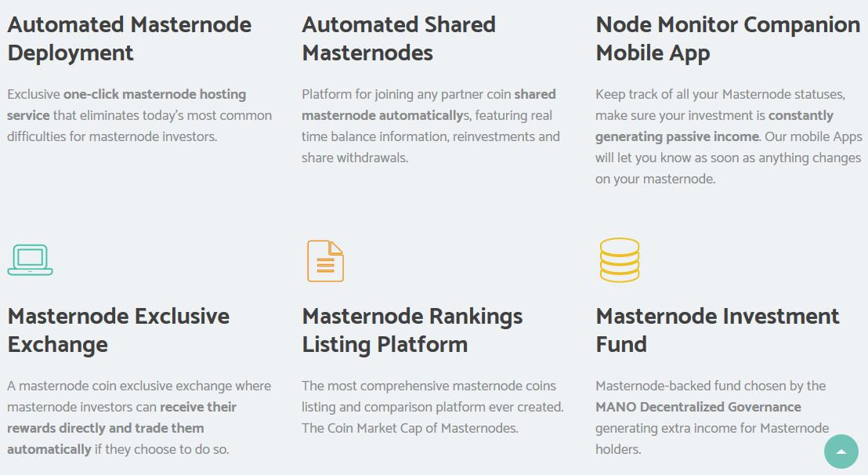Click bold 'generating passive income' text
Viewport: 868px width, 475px height.
coord(677,136)
